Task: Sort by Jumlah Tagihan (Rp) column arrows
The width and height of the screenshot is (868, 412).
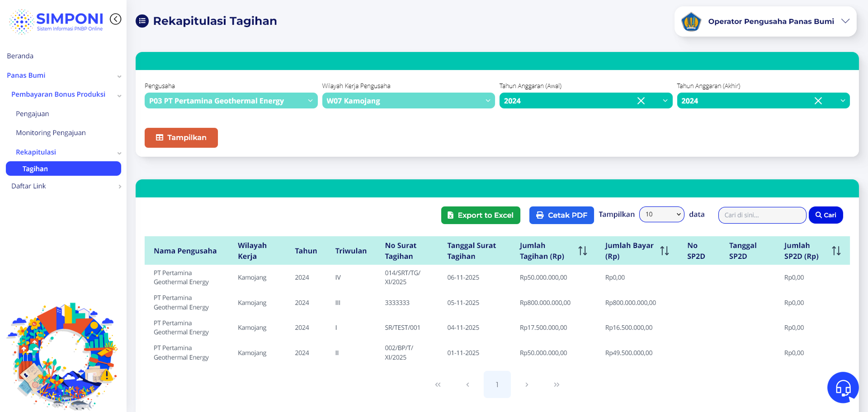Action: (x=583, y=251)
